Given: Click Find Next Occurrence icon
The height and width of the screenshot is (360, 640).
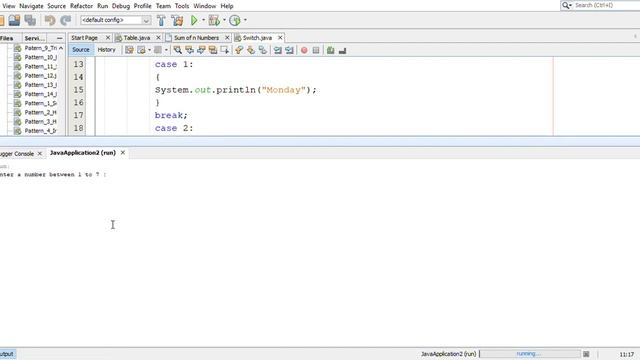Looking at the screenshot, I should pos(201,50).
